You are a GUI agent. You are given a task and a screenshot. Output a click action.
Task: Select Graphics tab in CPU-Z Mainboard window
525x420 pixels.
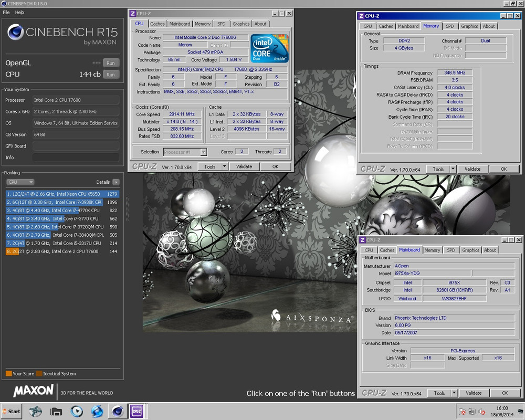coord(470,250)
